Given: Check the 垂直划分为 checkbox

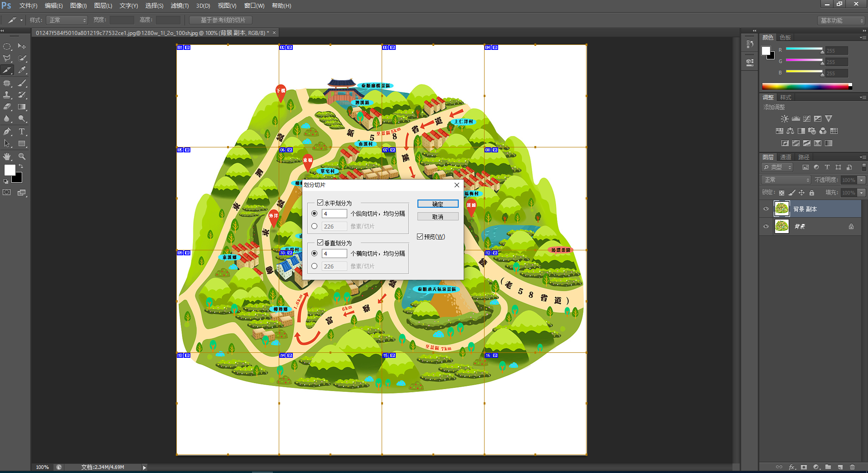Looking at the screenshot, I should 320,243.
